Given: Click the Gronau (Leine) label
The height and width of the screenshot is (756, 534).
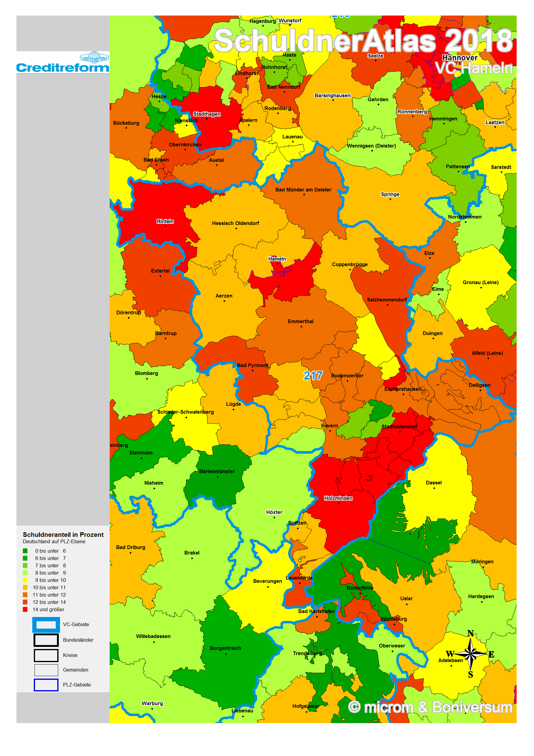Looking at the screenshot, I should click(x=480, y=282).
